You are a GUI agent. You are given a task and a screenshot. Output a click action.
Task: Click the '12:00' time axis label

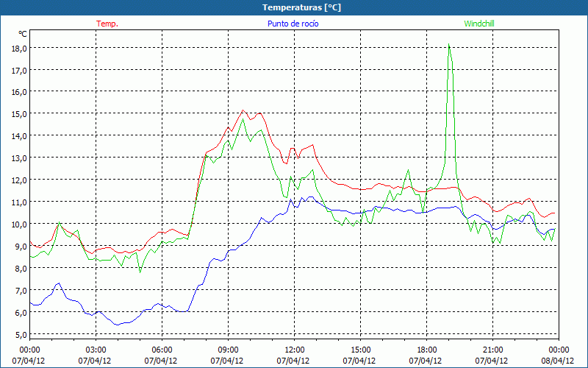click(x=295, y=350)
